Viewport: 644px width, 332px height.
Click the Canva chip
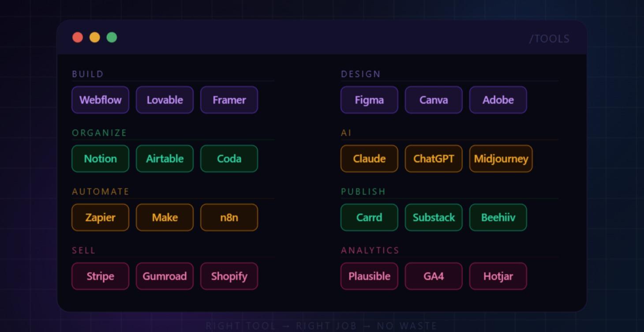(x=434, y=100)
